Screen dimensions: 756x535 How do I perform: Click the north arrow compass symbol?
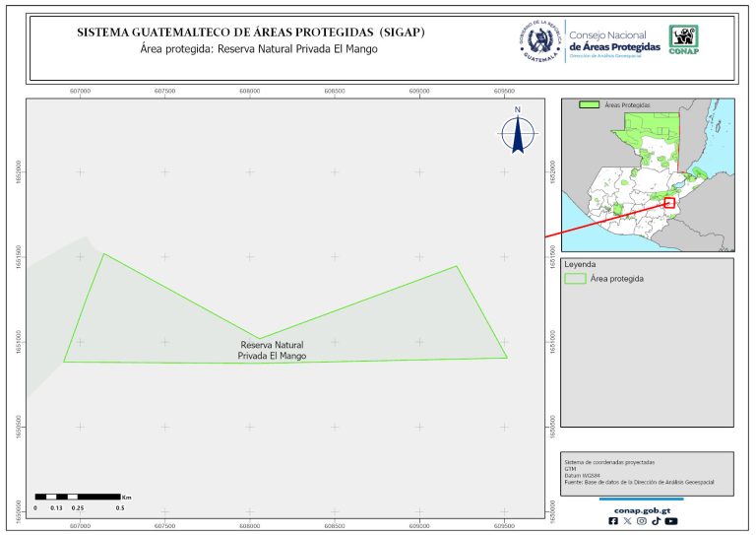[x=517, y=134]
